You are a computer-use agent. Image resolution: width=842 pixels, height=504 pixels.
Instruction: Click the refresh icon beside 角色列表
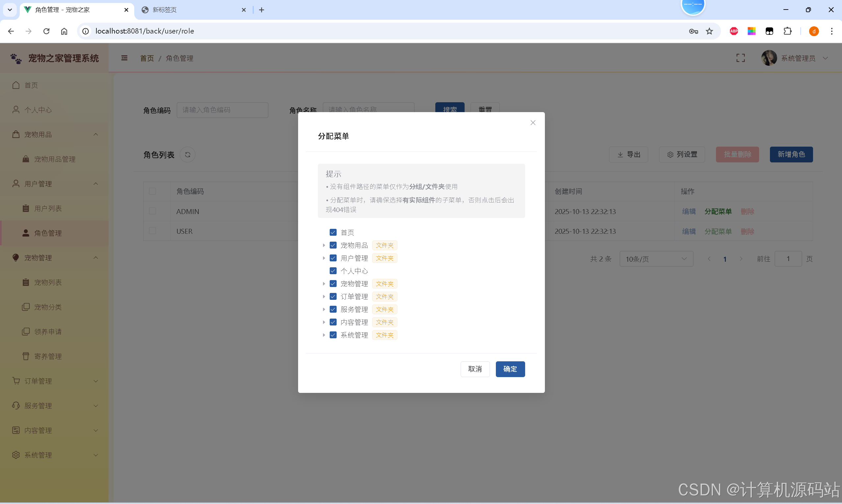188,155
